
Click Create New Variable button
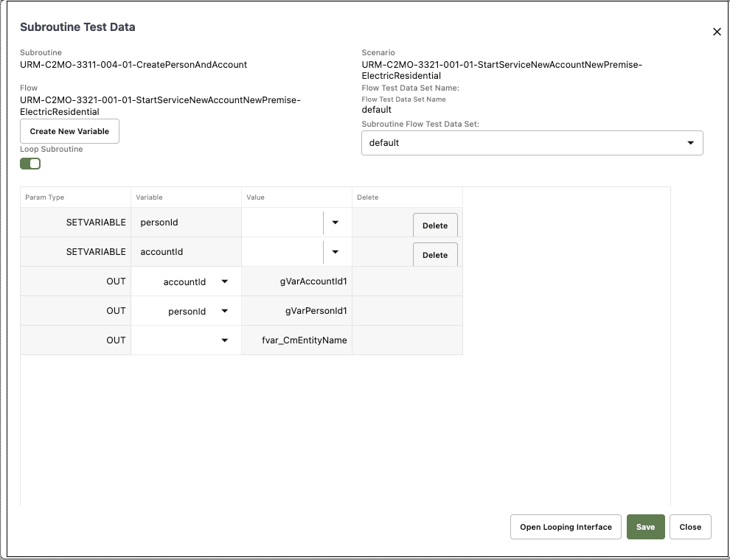(69, 131)
